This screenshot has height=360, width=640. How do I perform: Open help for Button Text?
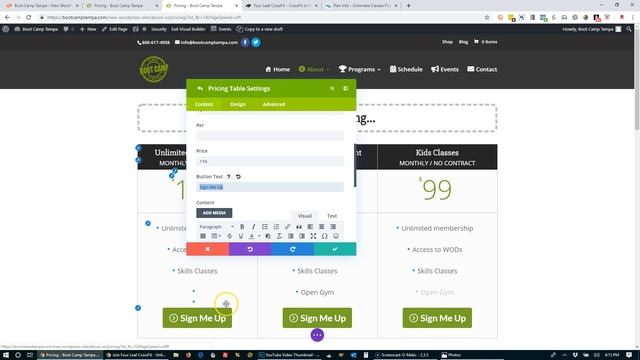[x=229, y=177]
